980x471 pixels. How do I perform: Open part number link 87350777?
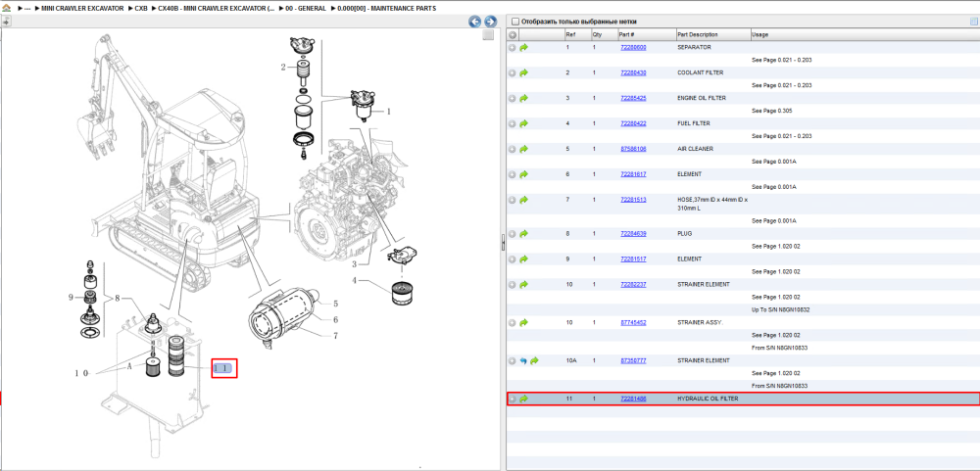(633, 361)
